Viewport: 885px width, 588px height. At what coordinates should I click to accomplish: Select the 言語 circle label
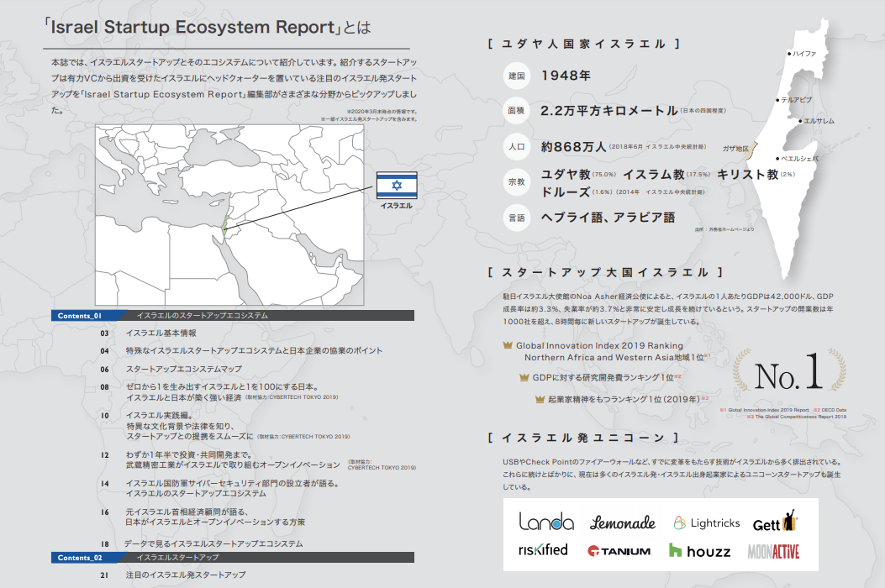[516, 218]
